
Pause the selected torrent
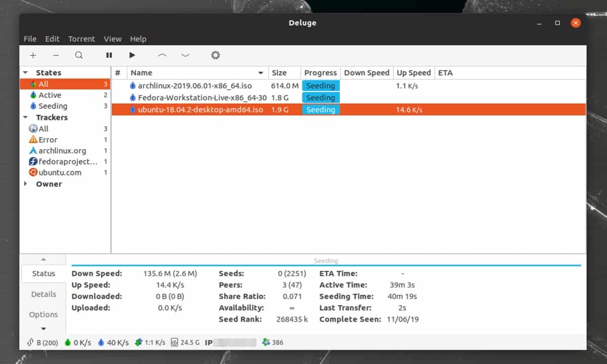pos(109,55)
